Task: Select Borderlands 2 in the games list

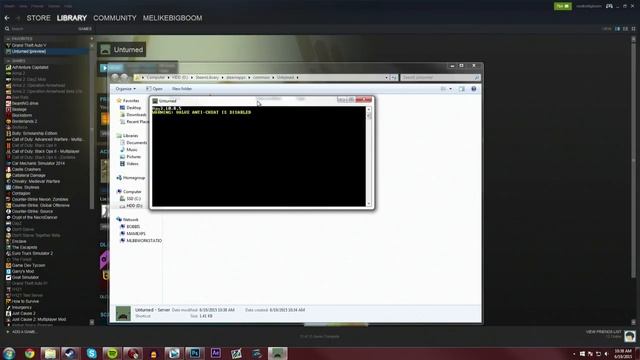Action: click(x=24, y=121)
